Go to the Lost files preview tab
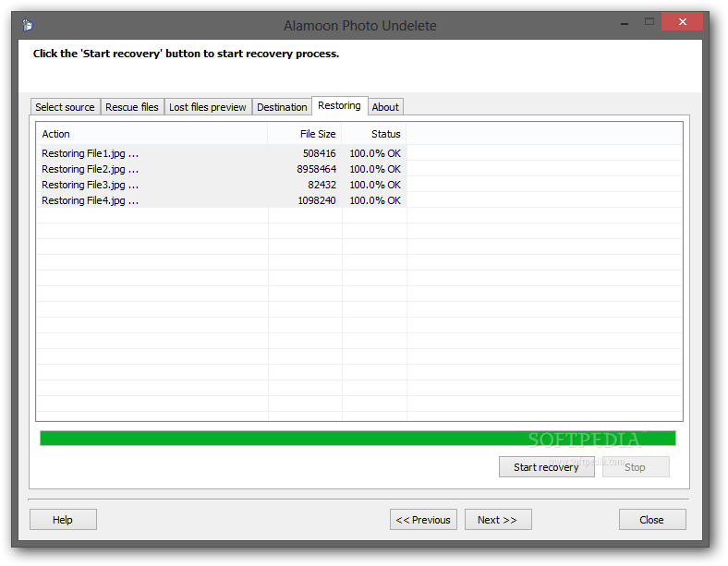728x566 pixels. click(208, 107)
